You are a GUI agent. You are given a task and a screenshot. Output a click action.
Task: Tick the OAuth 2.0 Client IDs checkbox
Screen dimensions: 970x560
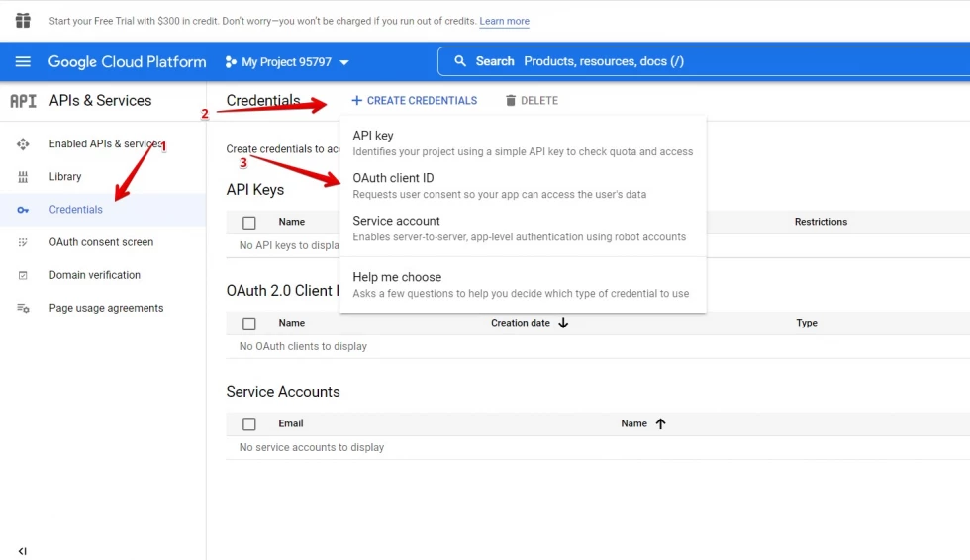tap(249, 324)
